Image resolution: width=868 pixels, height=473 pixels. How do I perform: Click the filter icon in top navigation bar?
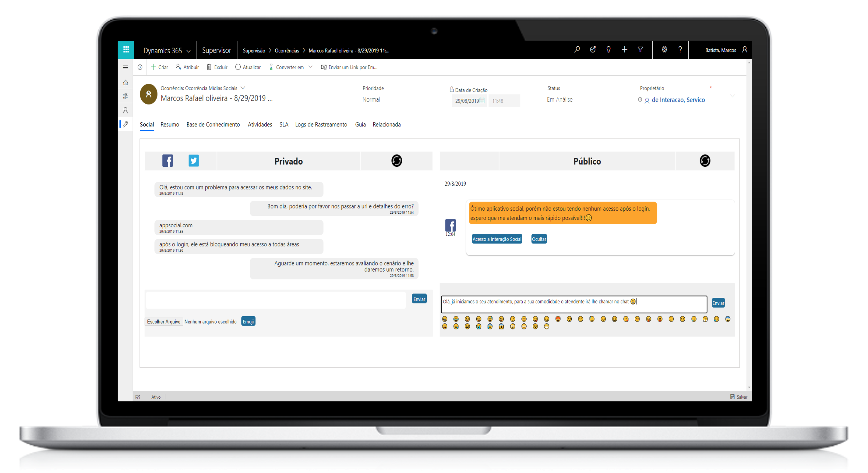pyautogui.click(x=640, y=50)
